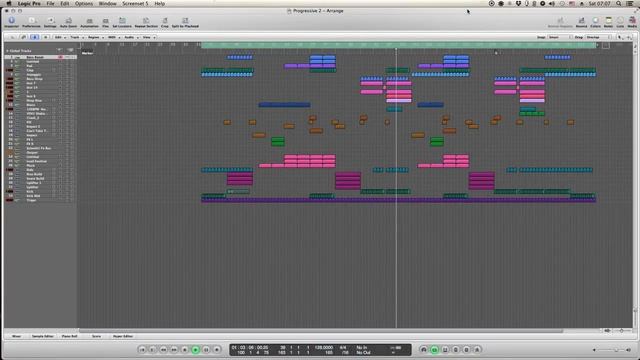Viewport: 640px width, 360px height.
Task: Click the volume icon in the menu bar
Action: pos(552,4)
